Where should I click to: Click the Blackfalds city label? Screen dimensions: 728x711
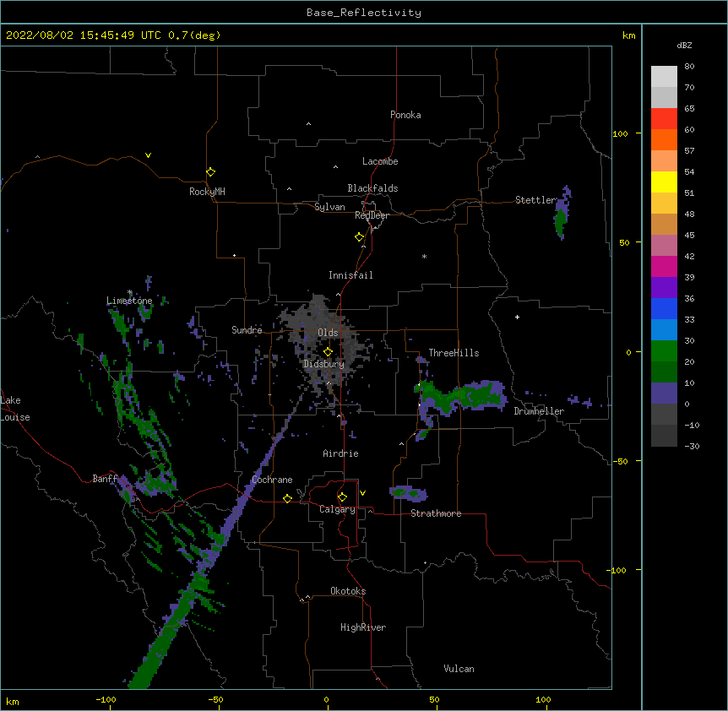coord(372,188)
